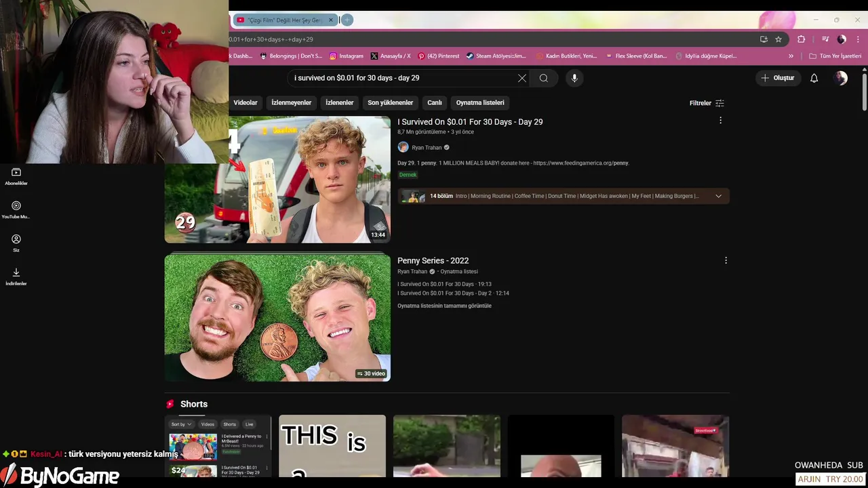Image resolution: width=868 pixels, height=488 pixels.
Task: Open the 'THIS is a' Shorts thumbnail
Action: point(332,447)
